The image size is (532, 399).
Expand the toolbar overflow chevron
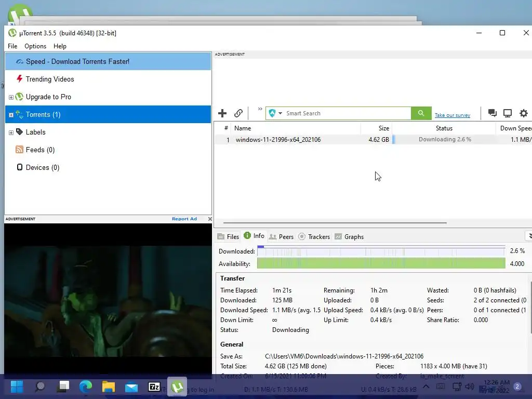(260, 109)
